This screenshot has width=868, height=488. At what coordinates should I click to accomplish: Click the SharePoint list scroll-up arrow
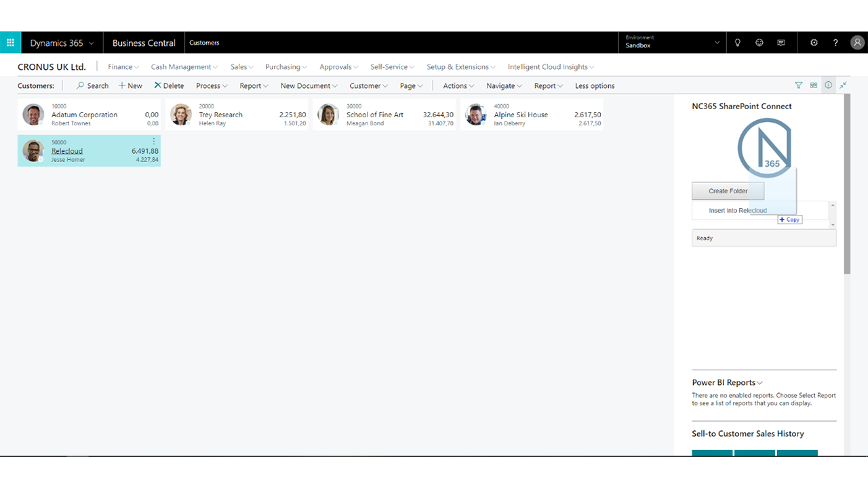(833, 205)
